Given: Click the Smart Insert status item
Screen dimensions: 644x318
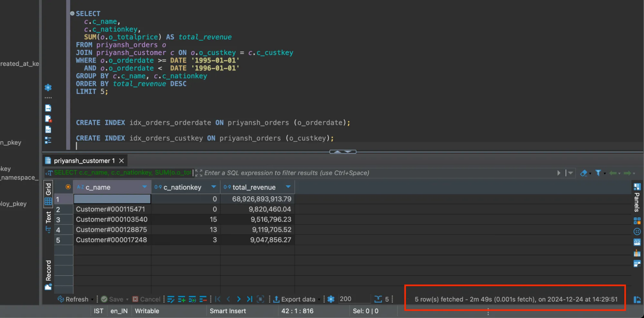Looking at the screenshot, I should tap(228, 311).
